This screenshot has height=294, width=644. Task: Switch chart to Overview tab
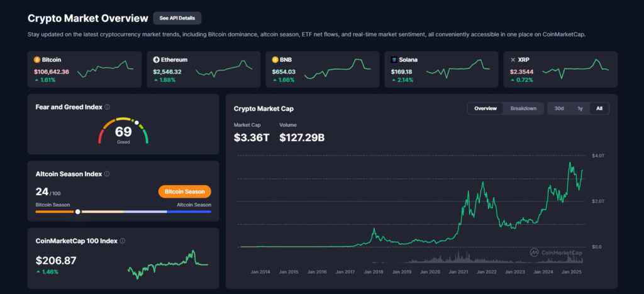coord(486,108)
